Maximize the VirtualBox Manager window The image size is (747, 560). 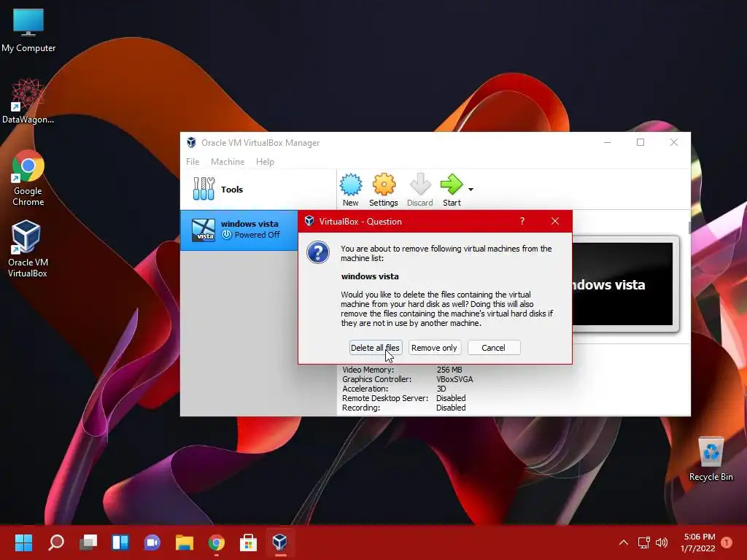(x=640, y=142)
